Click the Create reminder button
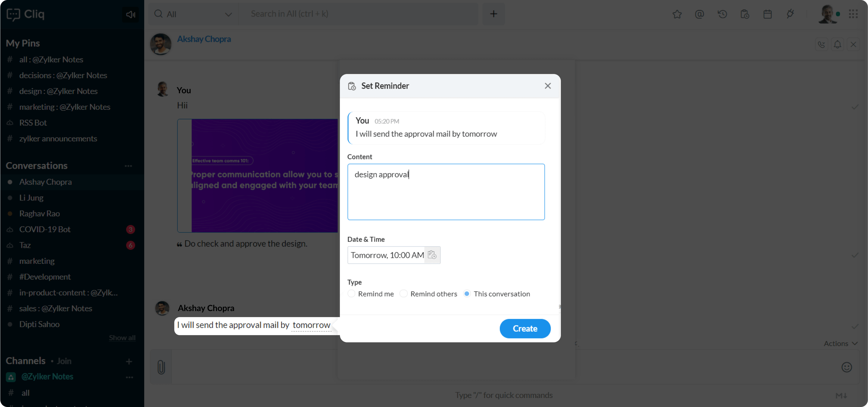868x407 pixels. [x=525, y=328]
